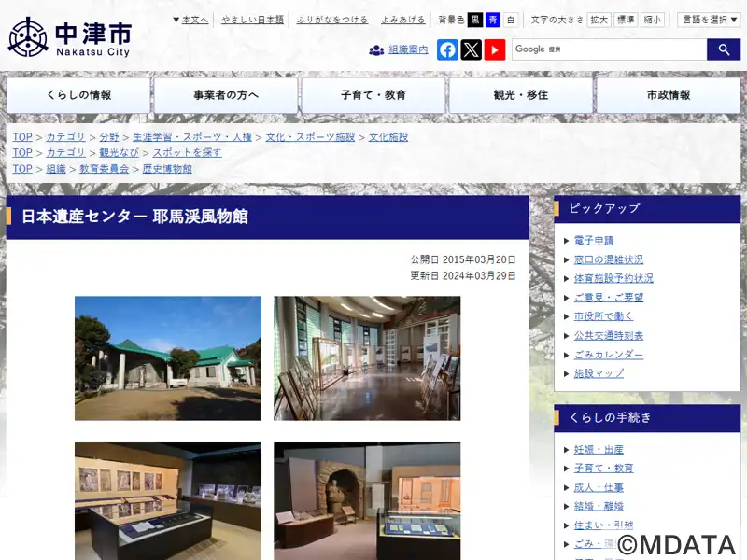Open the くらしの情報 menu tab
Image resolution: width=747 pixels, height=560 pixels.
coord(78,95)
